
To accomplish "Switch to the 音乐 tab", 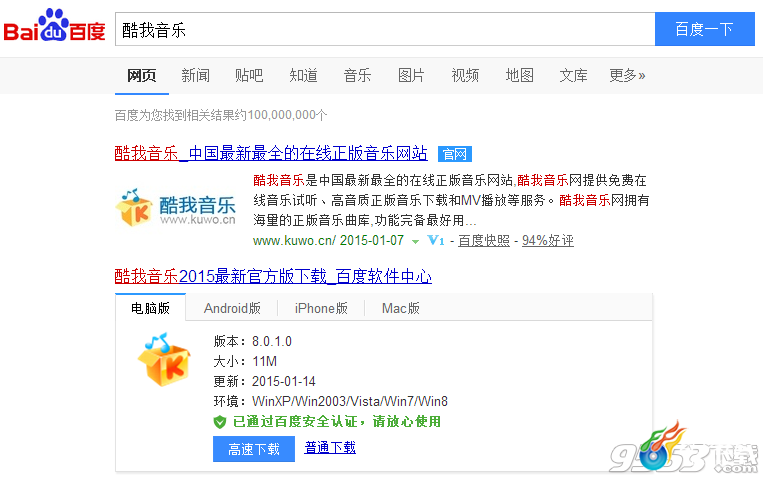I will (357, 75).
